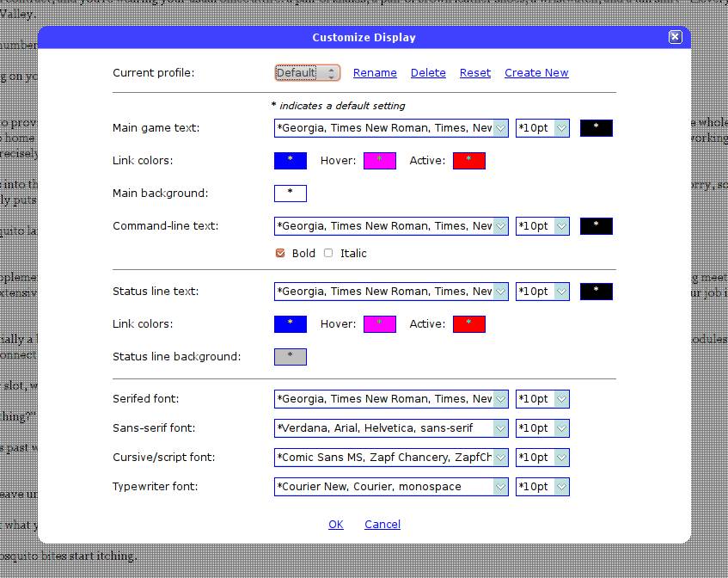Pick Command-line text color swatch
728x578 pixels.
pos(596,226)
